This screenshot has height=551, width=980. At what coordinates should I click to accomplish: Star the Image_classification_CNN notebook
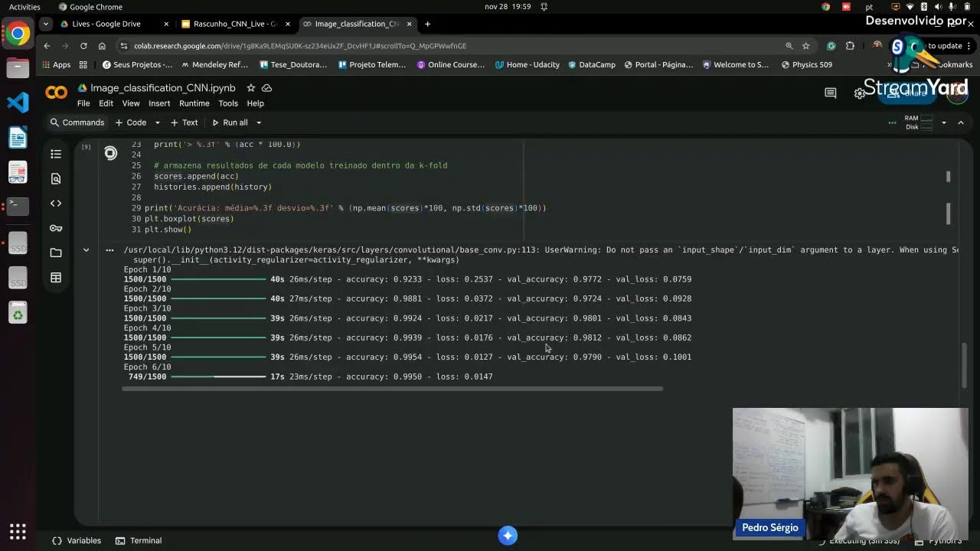tap(250, 88)
